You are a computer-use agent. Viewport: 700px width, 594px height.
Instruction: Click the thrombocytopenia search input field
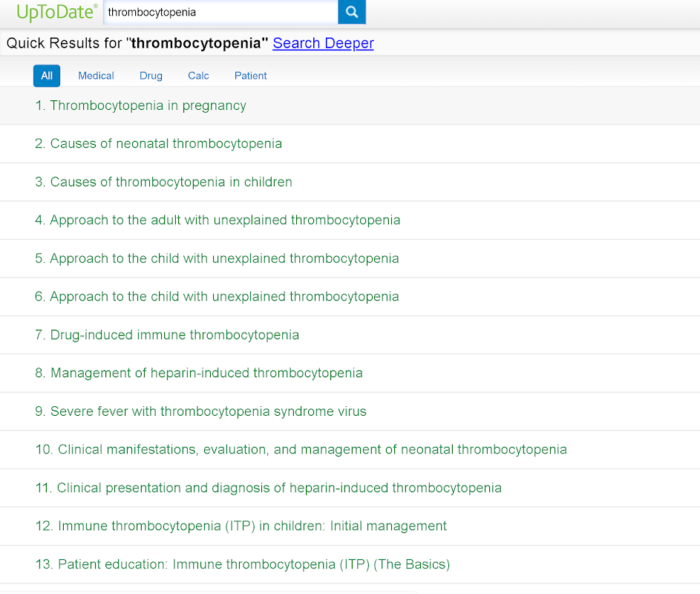coord(220,12)
